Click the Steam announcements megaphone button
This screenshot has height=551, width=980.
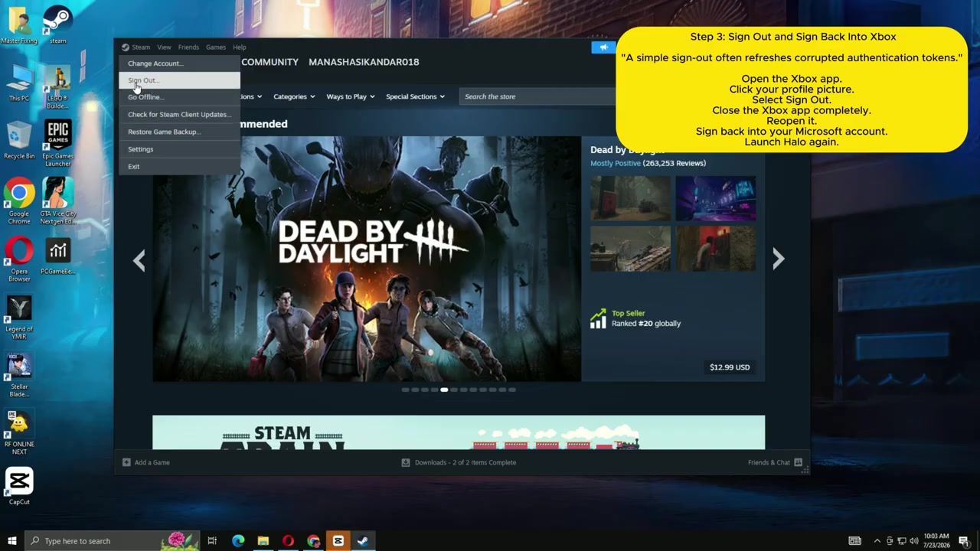pyautogui.click(x=604, y=47)
